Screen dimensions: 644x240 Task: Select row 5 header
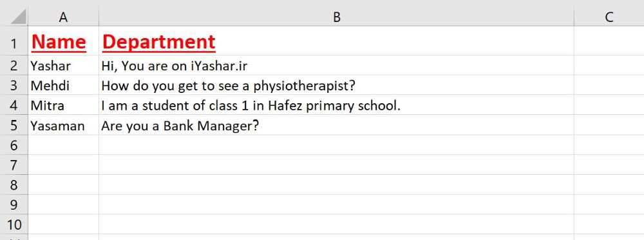click(14, 125)
